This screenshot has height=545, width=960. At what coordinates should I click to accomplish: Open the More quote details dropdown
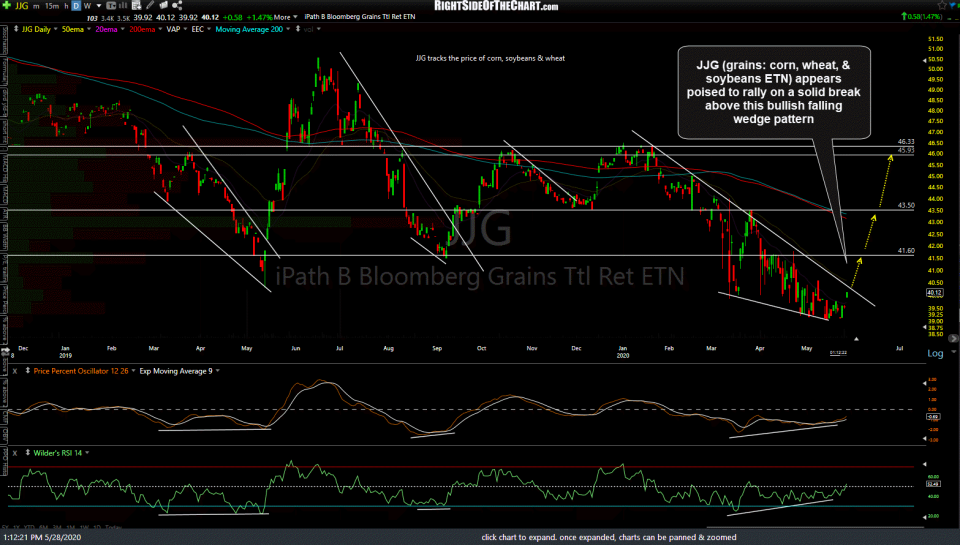click(285, 17)
